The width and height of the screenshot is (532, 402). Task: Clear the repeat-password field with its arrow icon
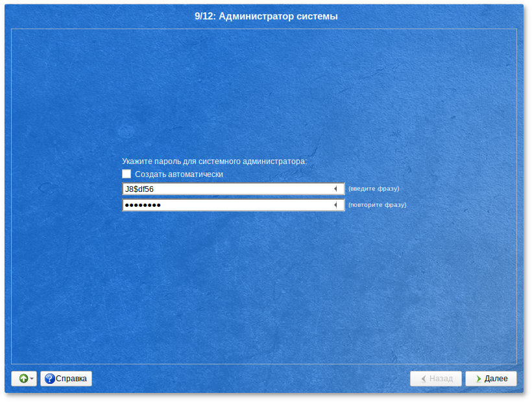335,205
